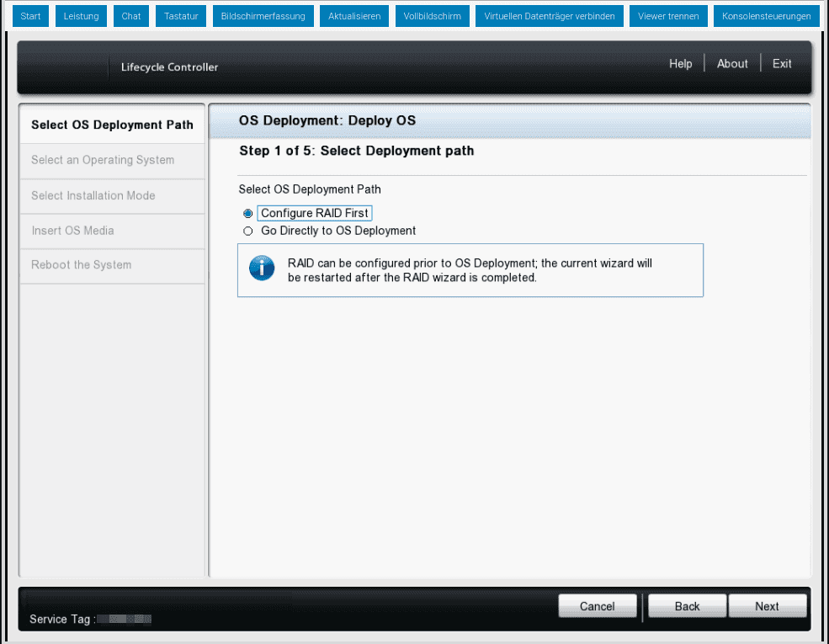The height and width of the screenshot is (644, 829).
Task: Click Exit in Lifecycle Controller header
Action: (x=781, y=63)
